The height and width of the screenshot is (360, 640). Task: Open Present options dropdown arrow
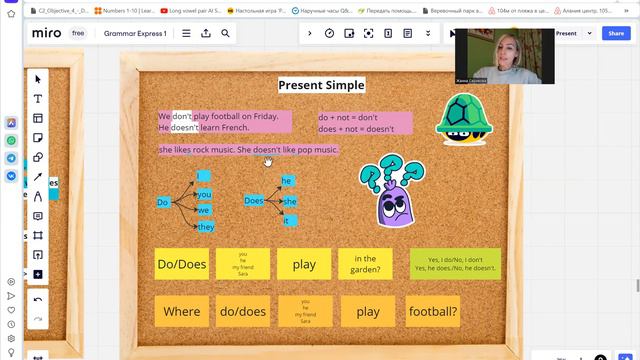[589, 33]
